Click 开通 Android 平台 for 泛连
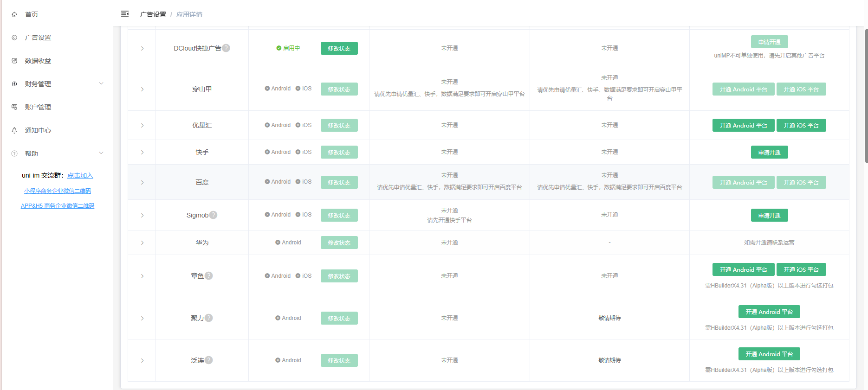868x390 pixels. (x=770, y=354)
